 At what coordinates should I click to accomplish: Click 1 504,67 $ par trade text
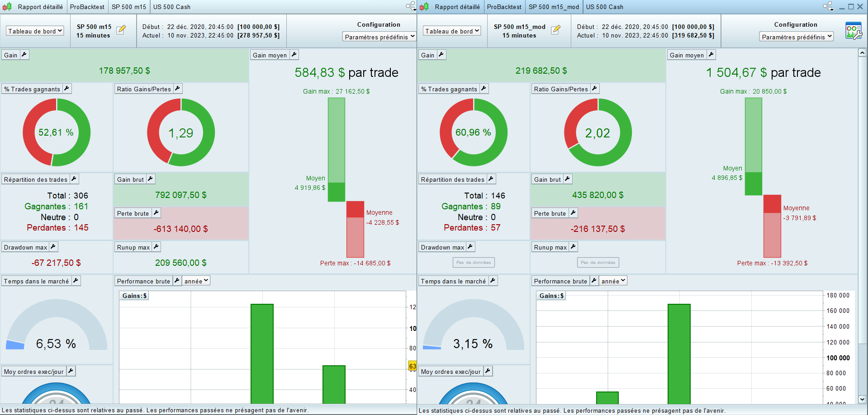click(x=764, y=72)
